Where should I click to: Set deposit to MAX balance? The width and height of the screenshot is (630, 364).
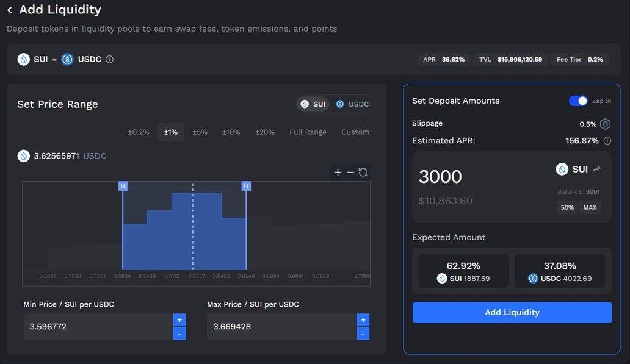(x=590, y=207)
